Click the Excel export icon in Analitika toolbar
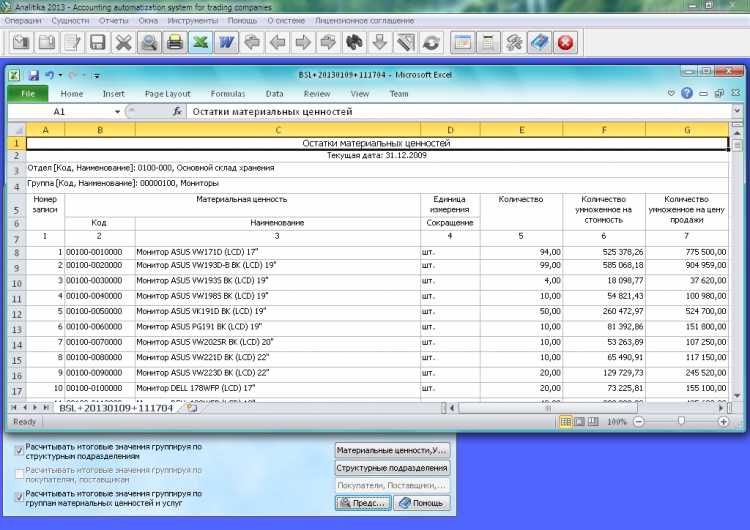The image size is (750, 530). click(x=201, y=43)
